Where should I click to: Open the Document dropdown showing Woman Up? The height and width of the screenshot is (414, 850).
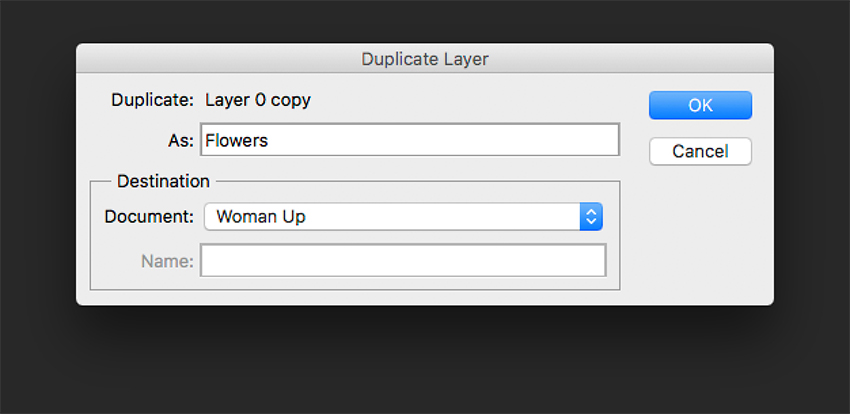click(403, 217)
